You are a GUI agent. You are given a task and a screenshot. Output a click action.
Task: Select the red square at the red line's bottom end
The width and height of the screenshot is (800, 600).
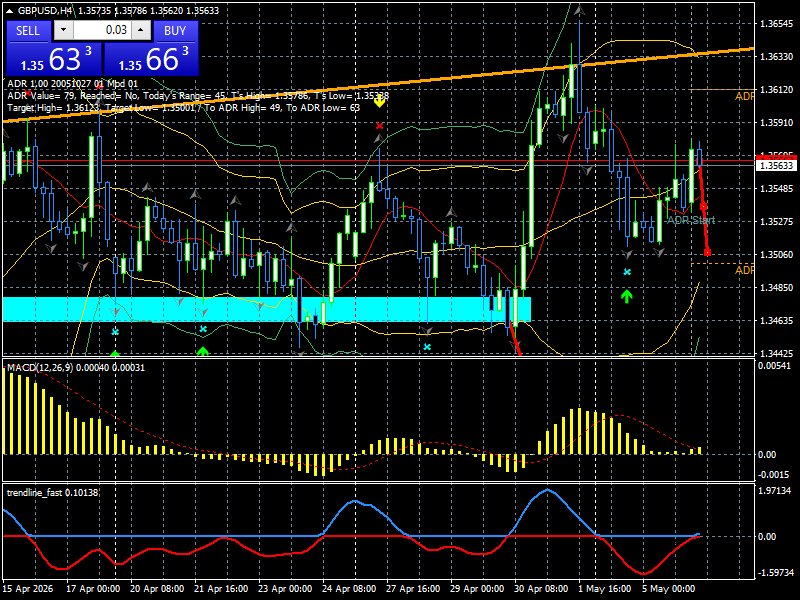point(707,253)
